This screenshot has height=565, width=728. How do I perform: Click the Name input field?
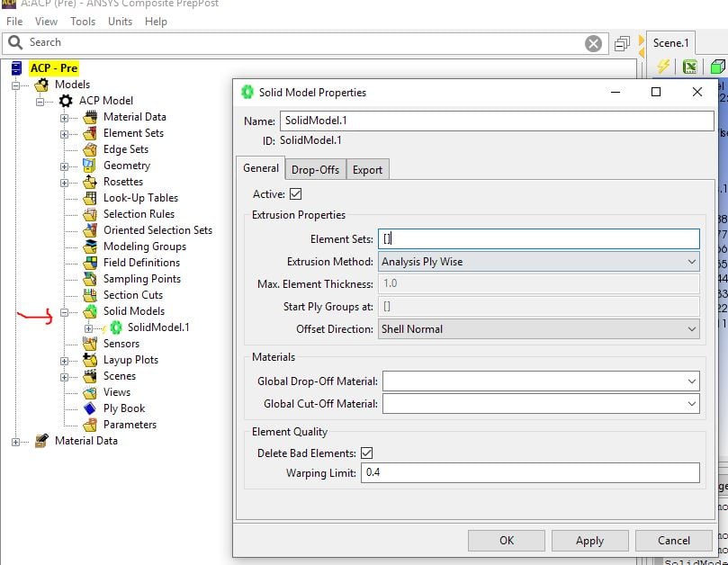tap(497, 121)
